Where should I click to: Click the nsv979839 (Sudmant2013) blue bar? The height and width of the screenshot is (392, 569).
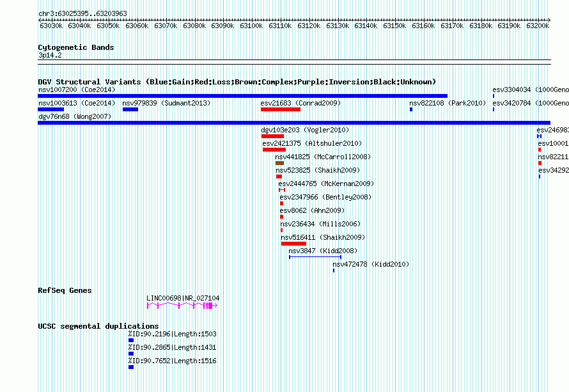(x=130, y=109)
